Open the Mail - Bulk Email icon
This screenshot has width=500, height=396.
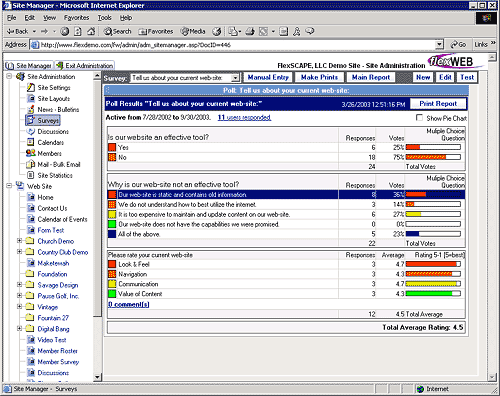[31, 164]
